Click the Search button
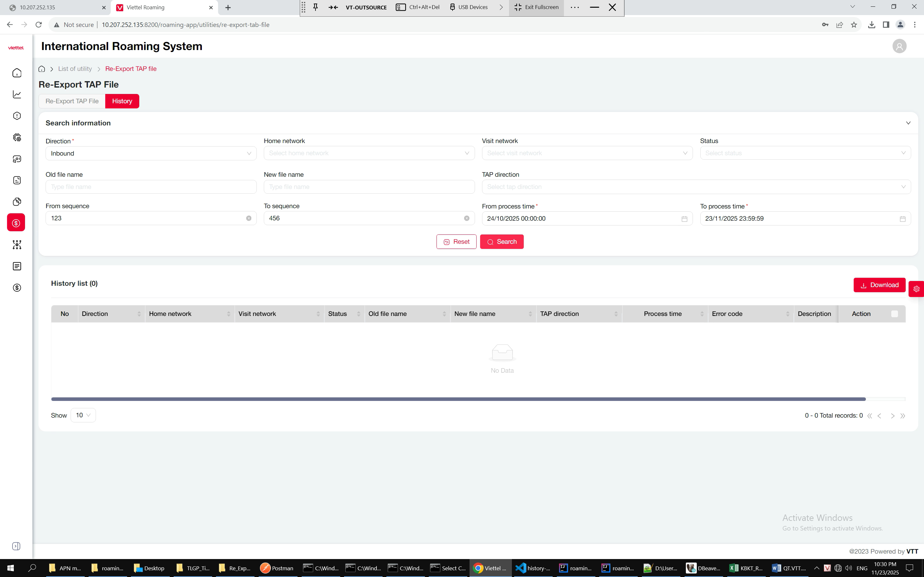The height and width of the screenshot is (577, 924). point(502,242)
